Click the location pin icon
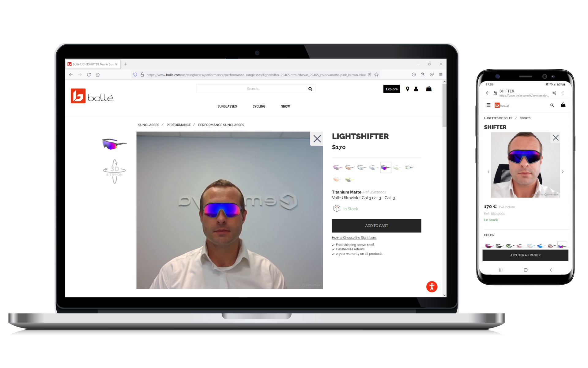Viewport: 588px width, 368px height. 408,89
